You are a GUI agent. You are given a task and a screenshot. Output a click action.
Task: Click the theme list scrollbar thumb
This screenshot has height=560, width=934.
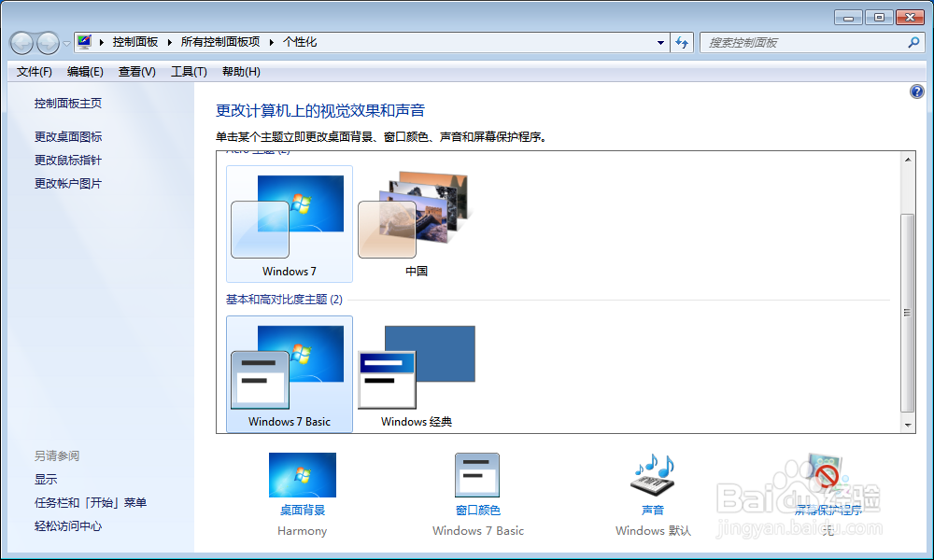(x=908, y=313)
